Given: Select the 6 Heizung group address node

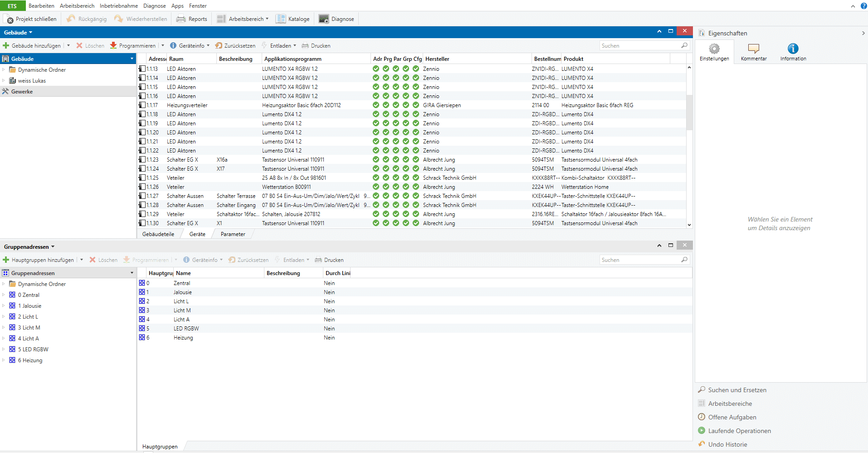Looking at the screenshot, I should tap(30, 360).
